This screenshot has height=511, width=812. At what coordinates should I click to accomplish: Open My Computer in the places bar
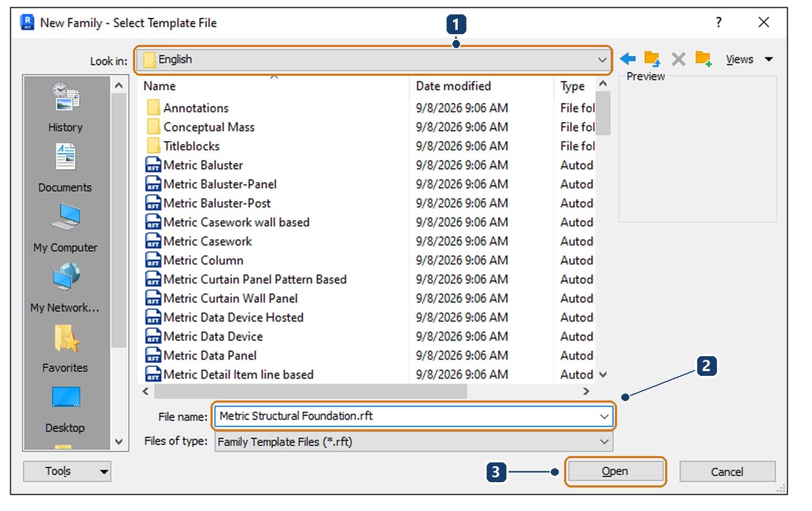tap(66, 217)
